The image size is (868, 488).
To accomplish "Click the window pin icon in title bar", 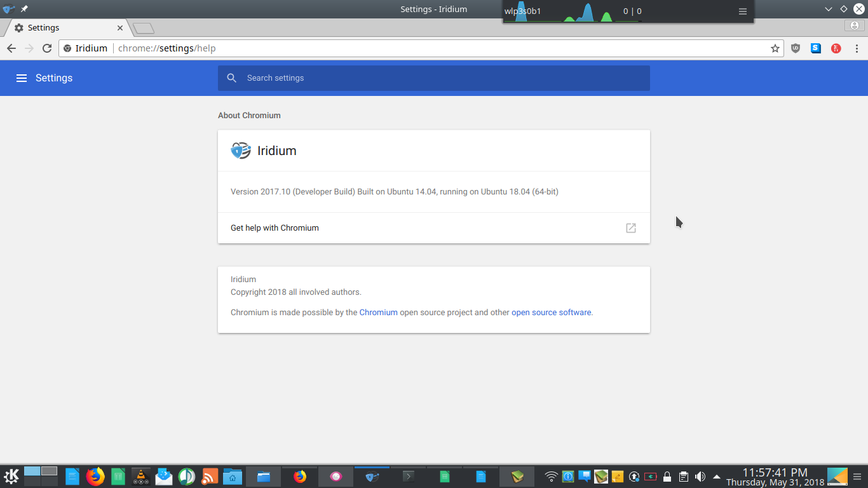I will 24,9.
